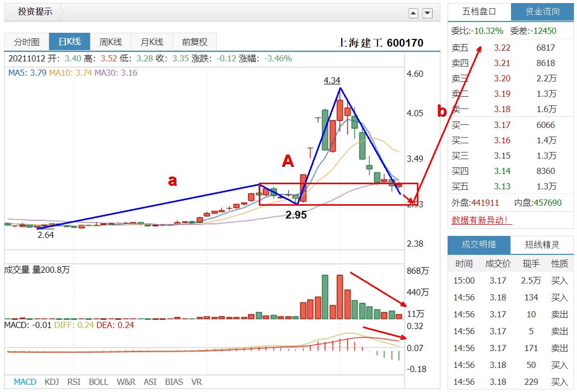Select the ASI indicator
Image resolution: width=577 pixels, height=392 pixels.
[x=150, y=382]
